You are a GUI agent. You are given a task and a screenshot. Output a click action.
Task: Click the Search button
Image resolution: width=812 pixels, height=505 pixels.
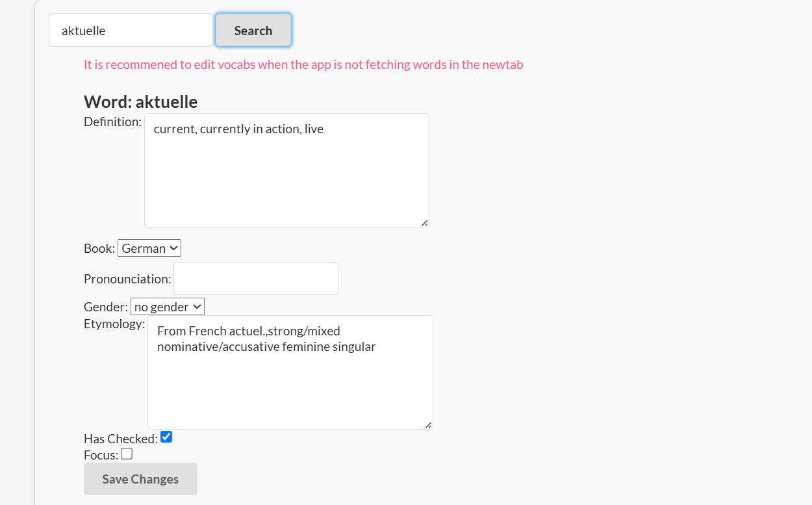click(253, 31)
